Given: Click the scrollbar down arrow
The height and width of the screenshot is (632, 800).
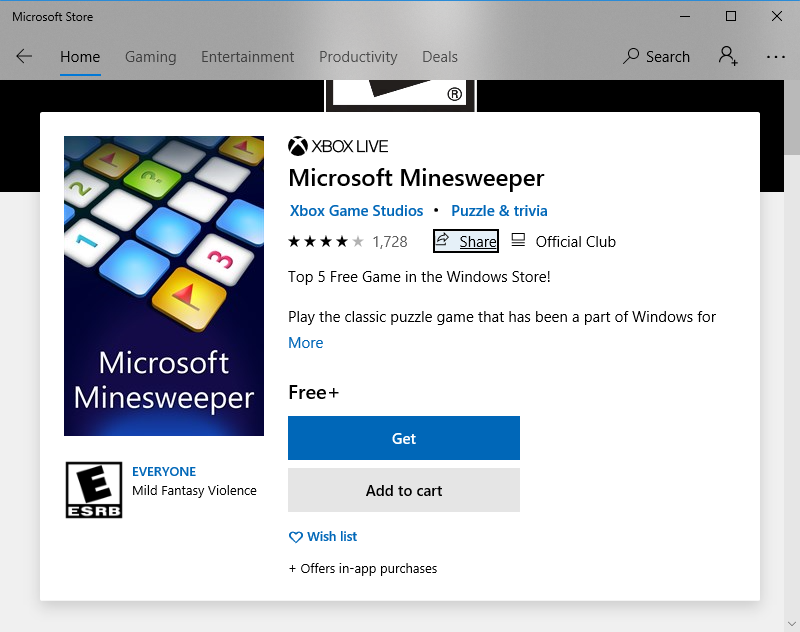Looking at the screenshot, I should [x=792, y=624].
